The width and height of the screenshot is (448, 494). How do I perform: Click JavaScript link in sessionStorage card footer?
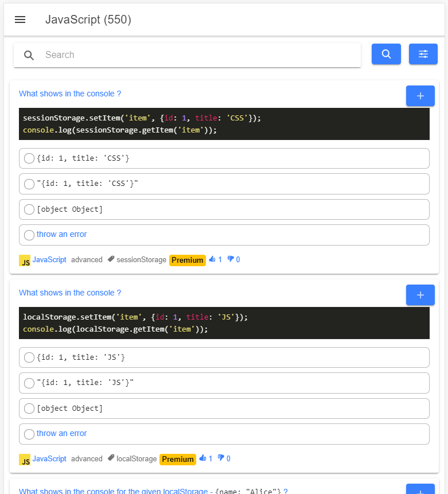49,259
